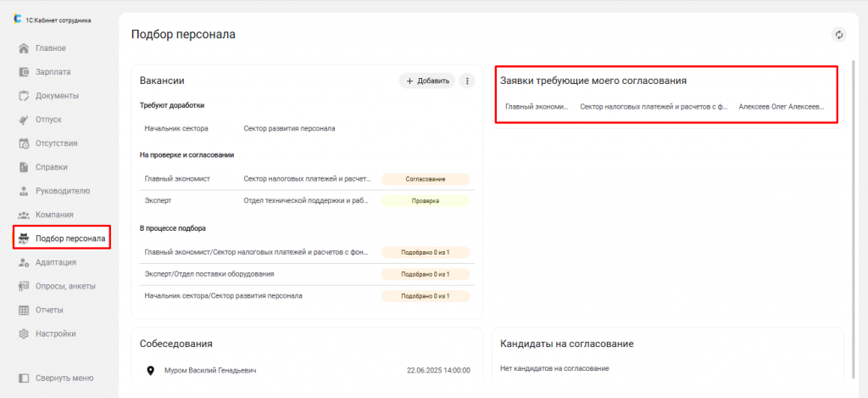This screenshot has width=868, height=398.
Task: Open the Зарплата wallet icon
Action: click(x=25, y=72)
